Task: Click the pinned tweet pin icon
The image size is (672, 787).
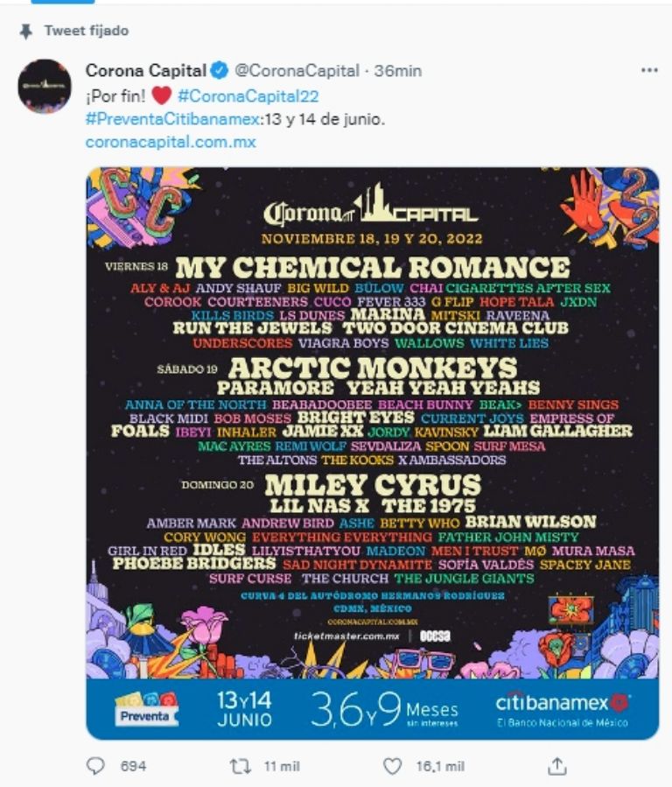Action: click(25, 31)
